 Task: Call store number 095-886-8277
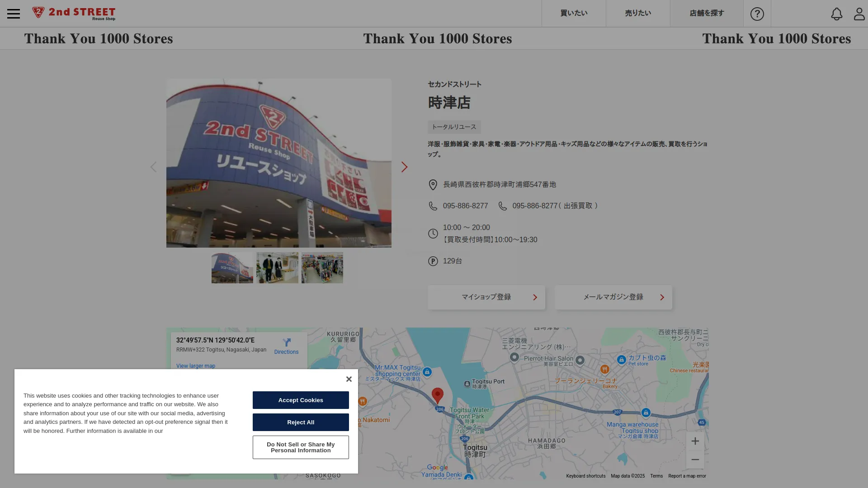(x=465, y=206)
